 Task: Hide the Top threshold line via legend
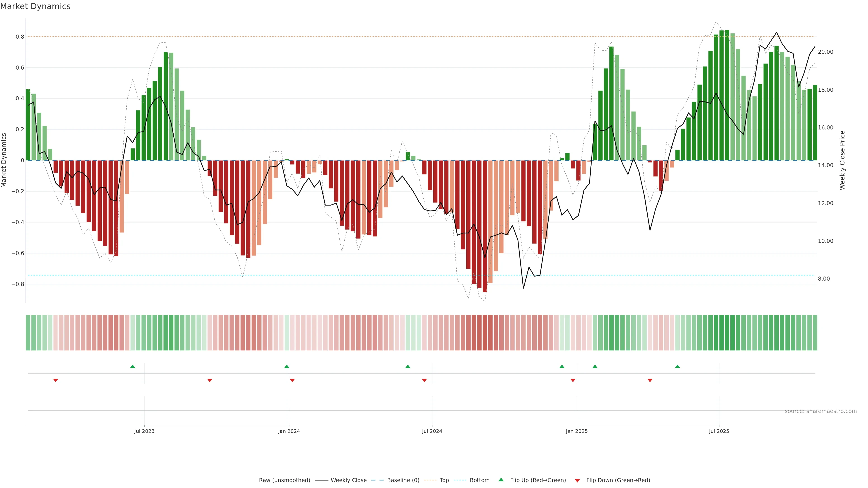click(444, 480)
